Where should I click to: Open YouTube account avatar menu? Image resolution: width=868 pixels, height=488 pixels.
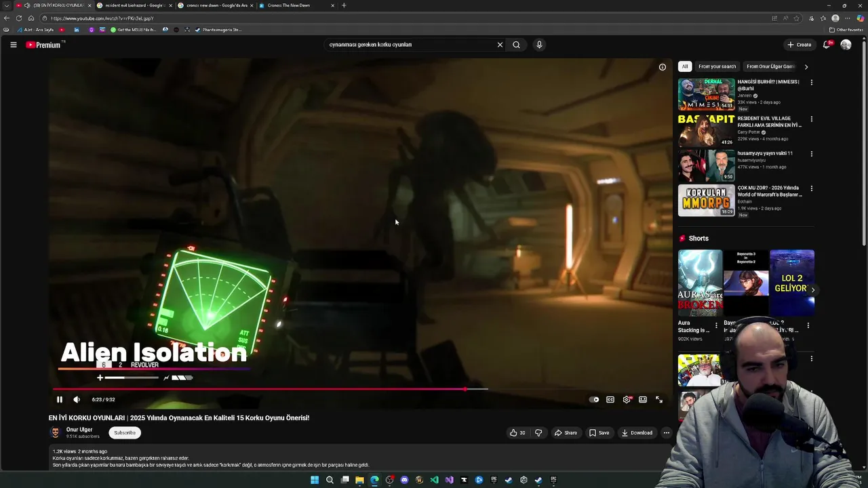[846, 45]
